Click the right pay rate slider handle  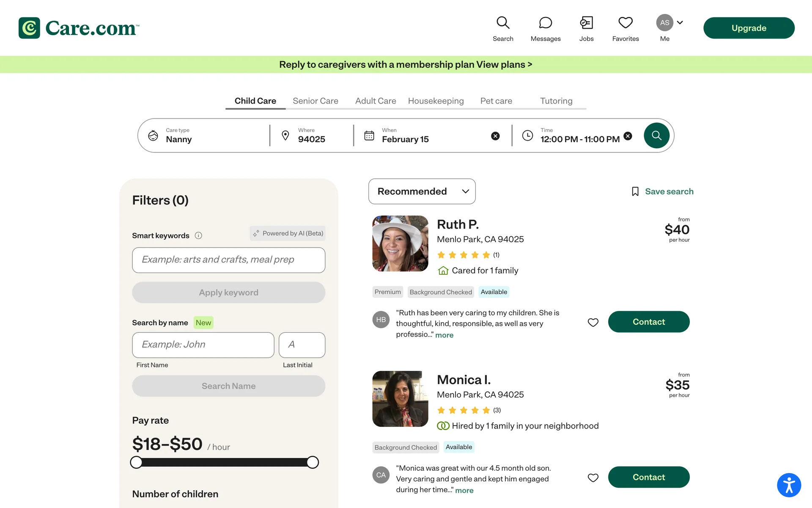(313, 462)
